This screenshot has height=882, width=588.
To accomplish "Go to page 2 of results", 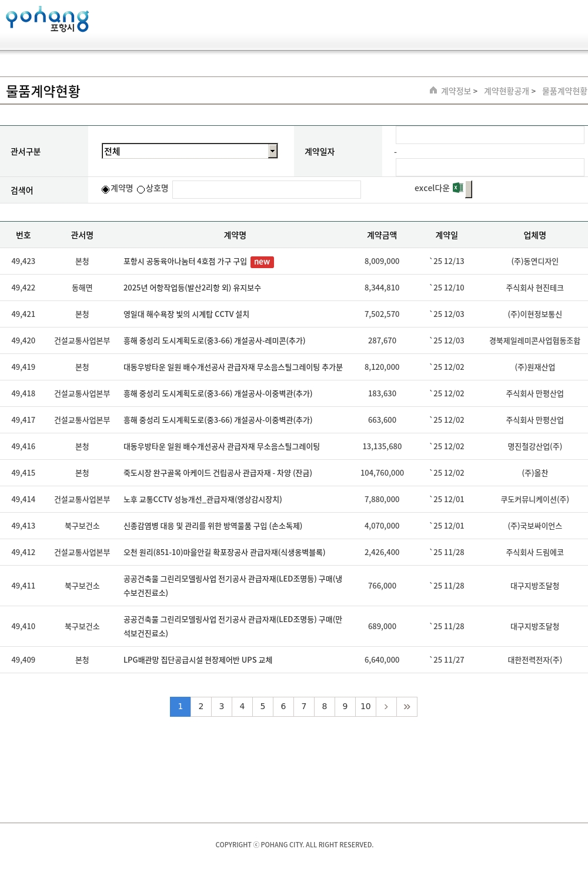I will tap(201, 707).
